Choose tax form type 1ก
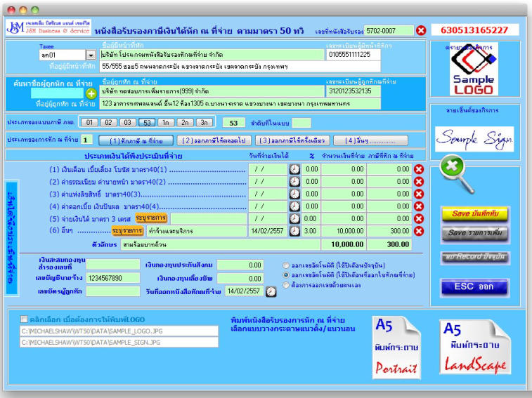 (x=166, y=122)
